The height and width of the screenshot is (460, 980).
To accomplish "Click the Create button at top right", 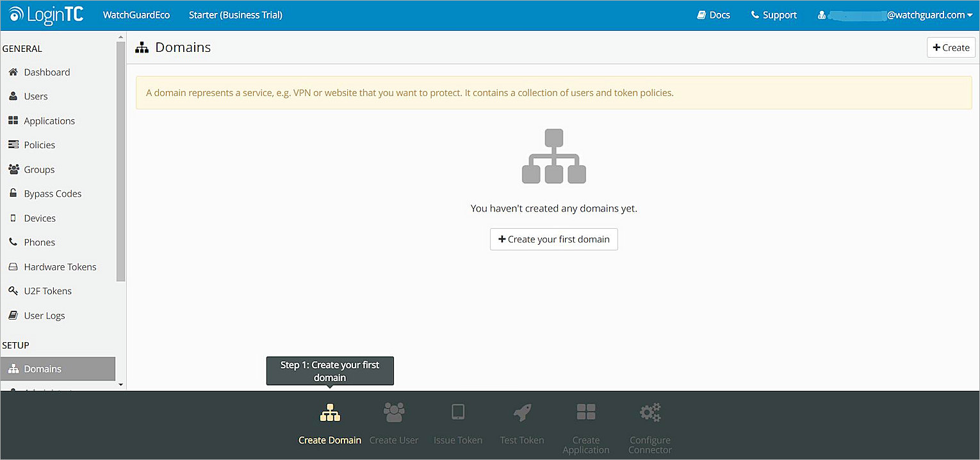I will 951,47.
